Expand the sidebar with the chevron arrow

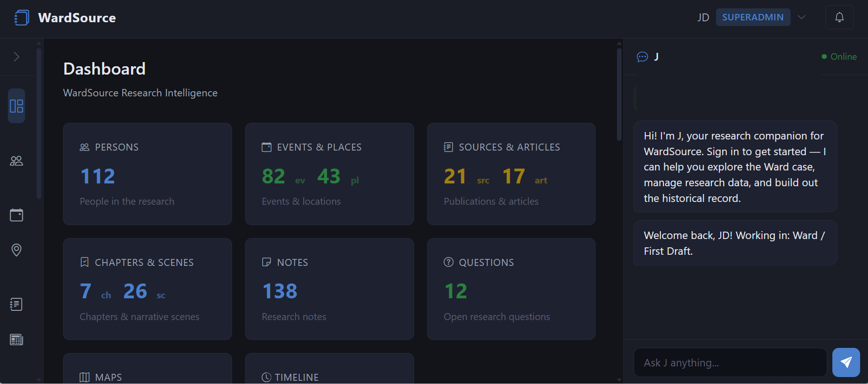[17, 57]
